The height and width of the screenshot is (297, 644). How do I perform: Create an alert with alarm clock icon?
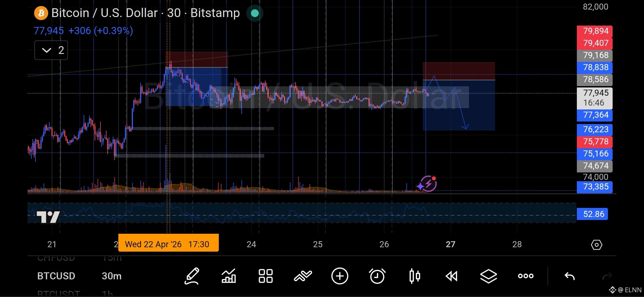tap(377, 276)
